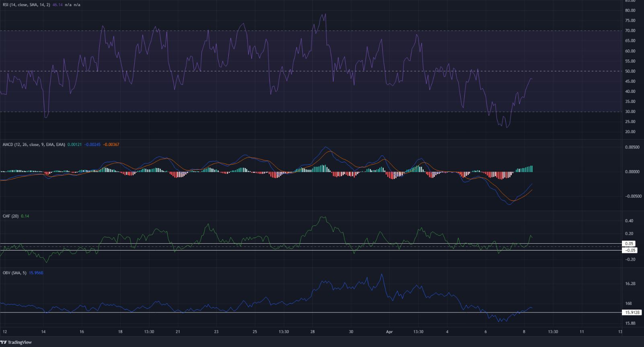The image size is (644, 347).
Task: Click the OBV (SMA, 5) indicator label
Action: 14,273
